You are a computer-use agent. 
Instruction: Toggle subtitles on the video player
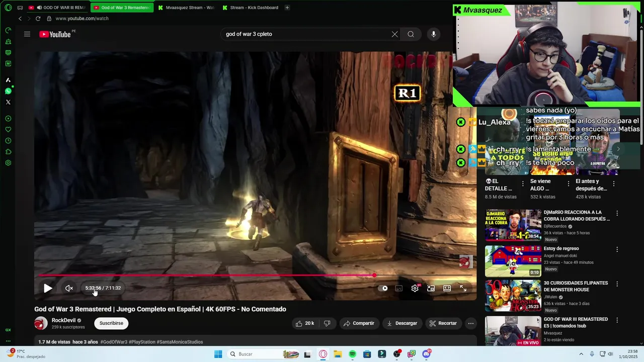pyautogui.click(x=398, y=288)
